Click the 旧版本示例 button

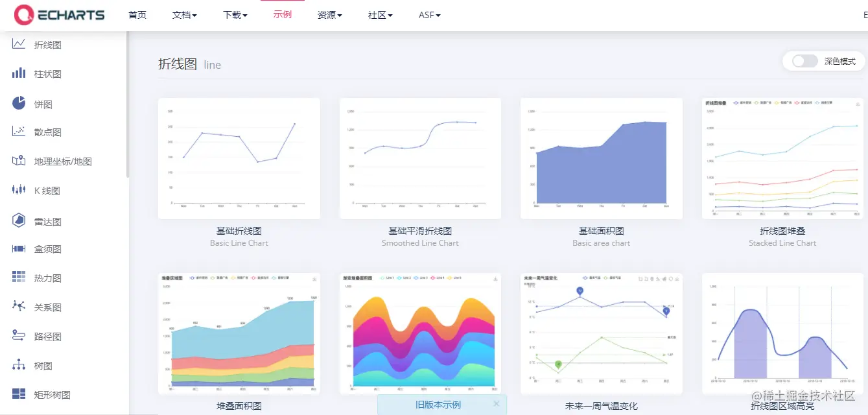[x=438, y=405]
